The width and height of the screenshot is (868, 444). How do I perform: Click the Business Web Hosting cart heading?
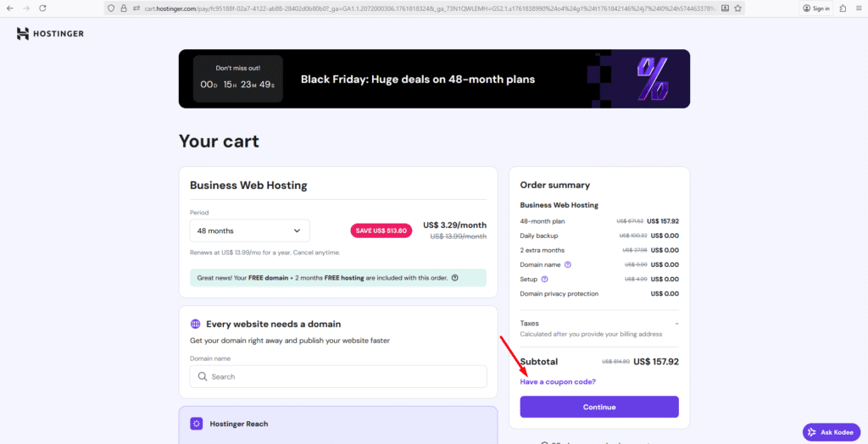coord(248,186)
